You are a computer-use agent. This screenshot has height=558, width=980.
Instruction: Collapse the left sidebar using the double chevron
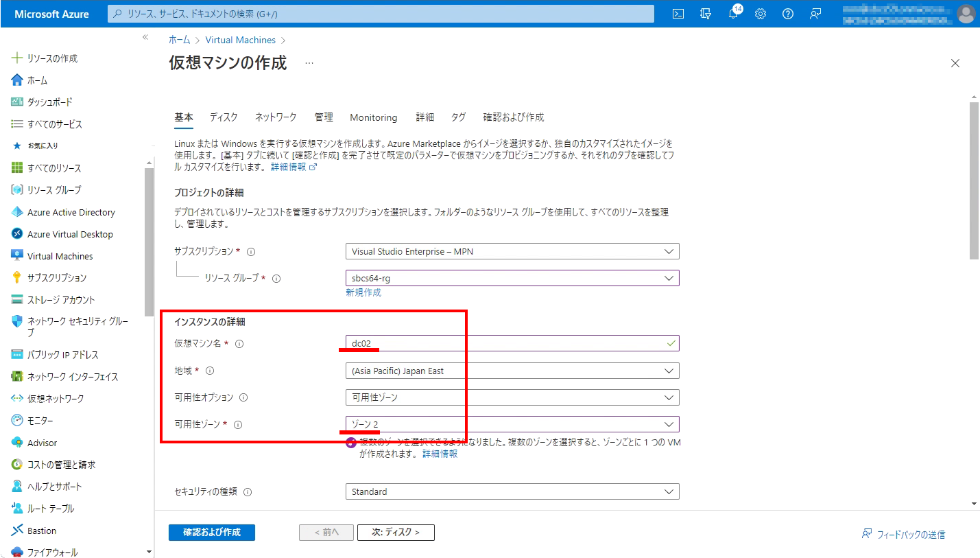[x=145, y=37]
